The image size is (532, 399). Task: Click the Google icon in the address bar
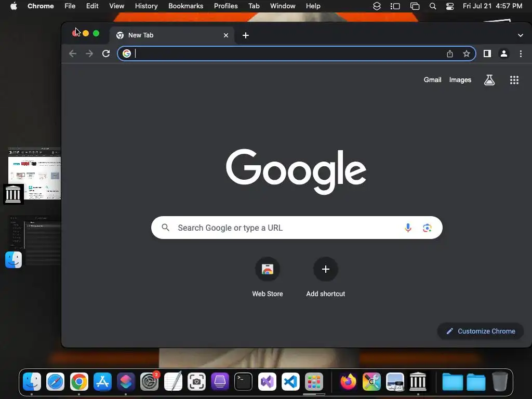pos(127,54)
